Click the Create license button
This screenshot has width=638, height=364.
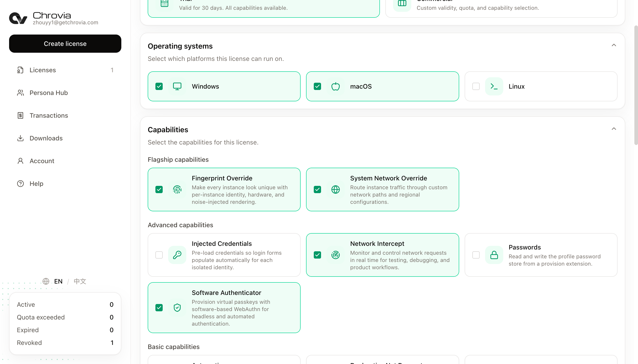pos(65,44)
